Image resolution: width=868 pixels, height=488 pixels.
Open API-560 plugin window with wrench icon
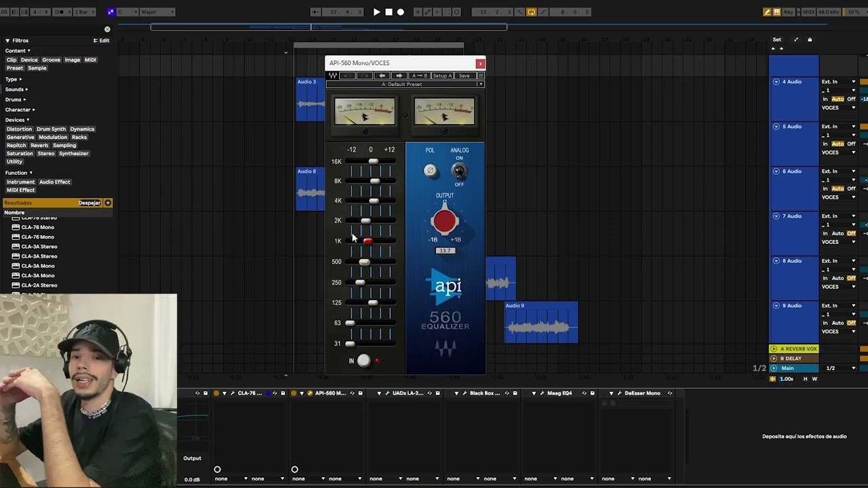click(310, 393)
